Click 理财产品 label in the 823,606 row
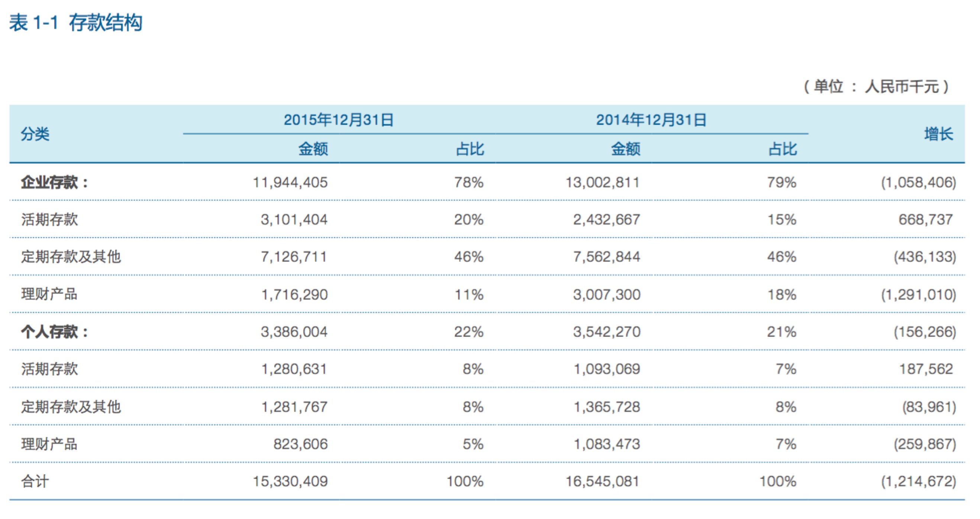 point(49,444)
